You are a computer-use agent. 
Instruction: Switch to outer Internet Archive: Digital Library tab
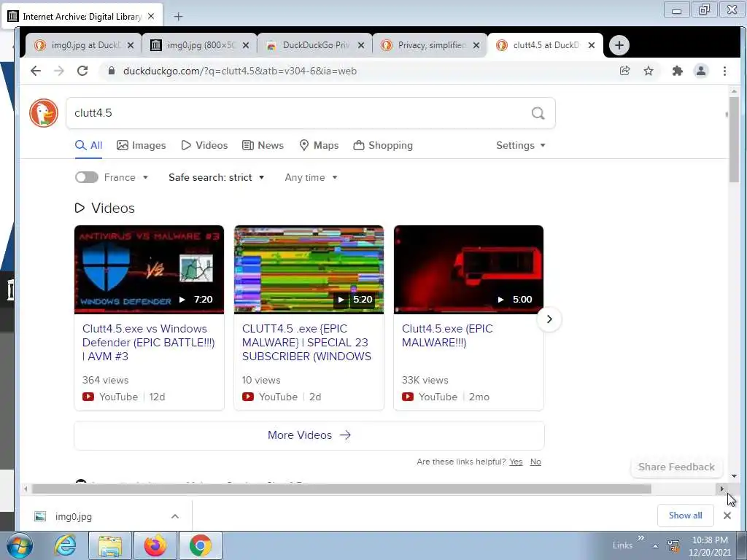(82, 16)
